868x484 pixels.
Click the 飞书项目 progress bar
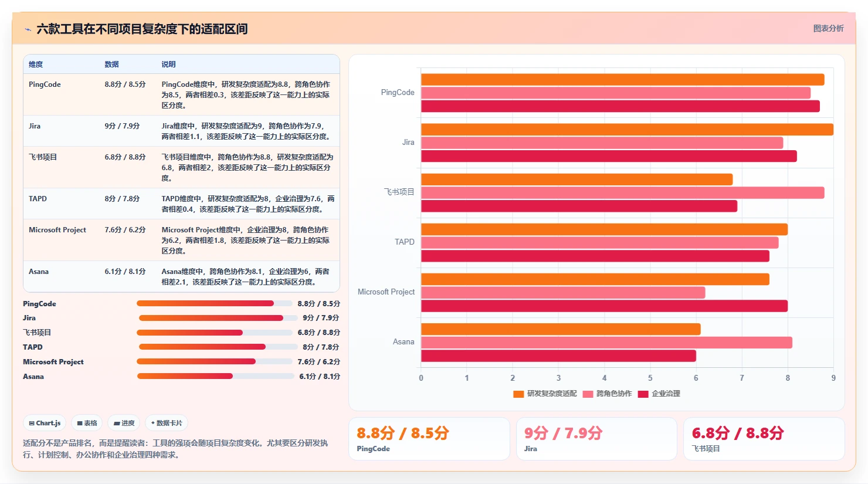tap(214, 333)
